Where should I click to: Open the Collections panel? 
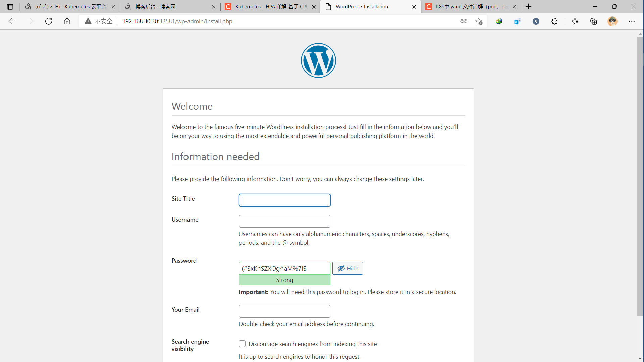593,21
